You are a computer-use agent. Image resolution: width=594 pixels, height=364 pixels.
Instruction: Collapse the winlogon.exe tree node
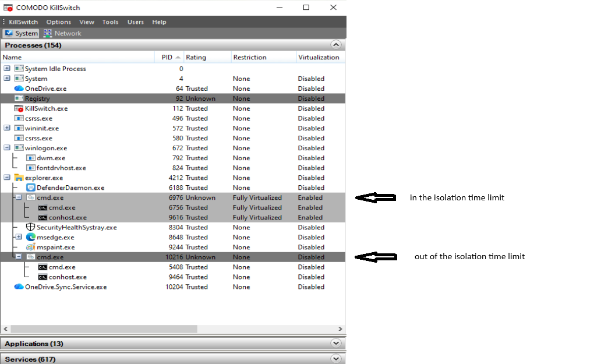point(7,148)
